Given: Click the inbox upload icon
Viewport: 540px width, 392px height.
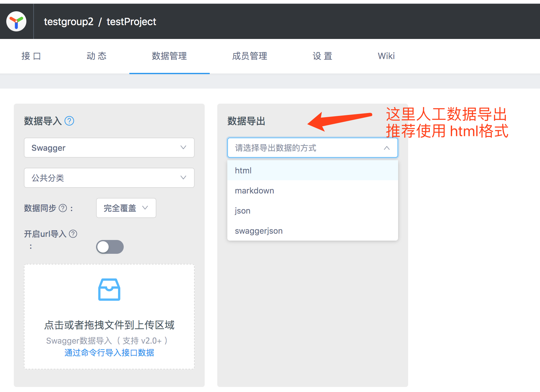Looking at the screenshot, I should coord(109,289).
